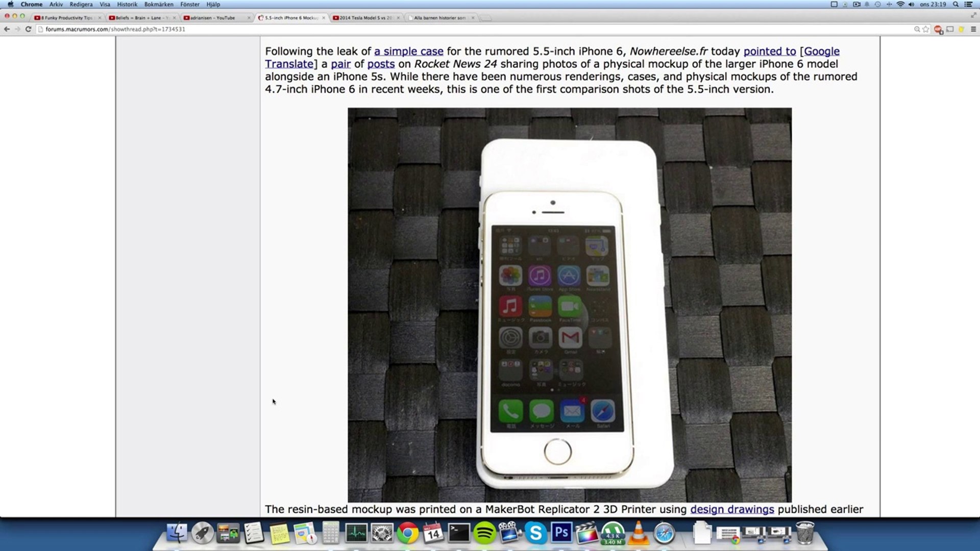Open the 'design drawings' link

732,509
